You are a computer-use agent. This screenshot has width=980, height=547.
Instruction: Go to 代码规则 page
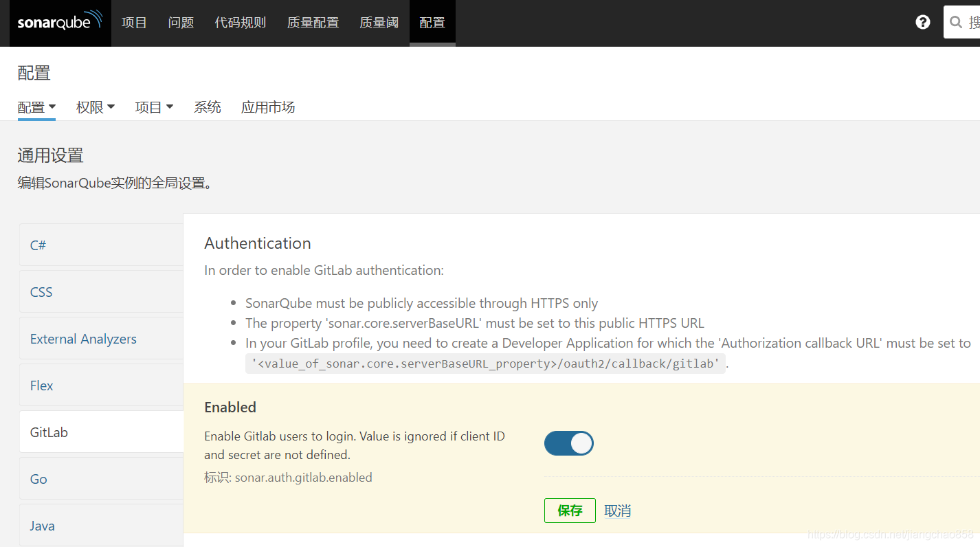click(241, 23)
